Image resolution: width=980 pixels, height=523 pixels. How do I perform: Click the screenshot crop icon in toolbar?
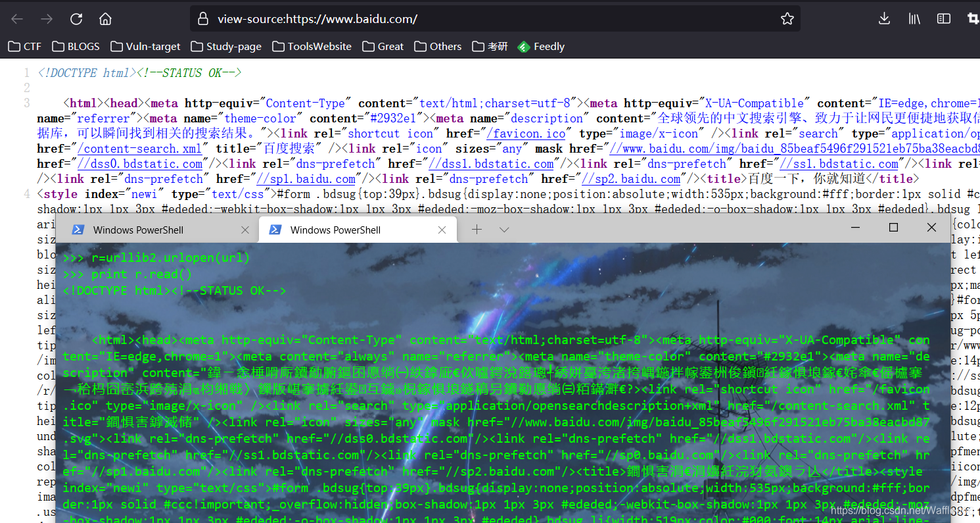coord(973,19)
